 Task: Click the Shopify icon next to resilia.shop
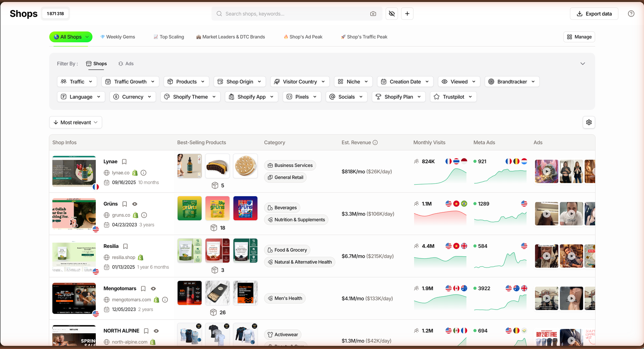point(140,257)
